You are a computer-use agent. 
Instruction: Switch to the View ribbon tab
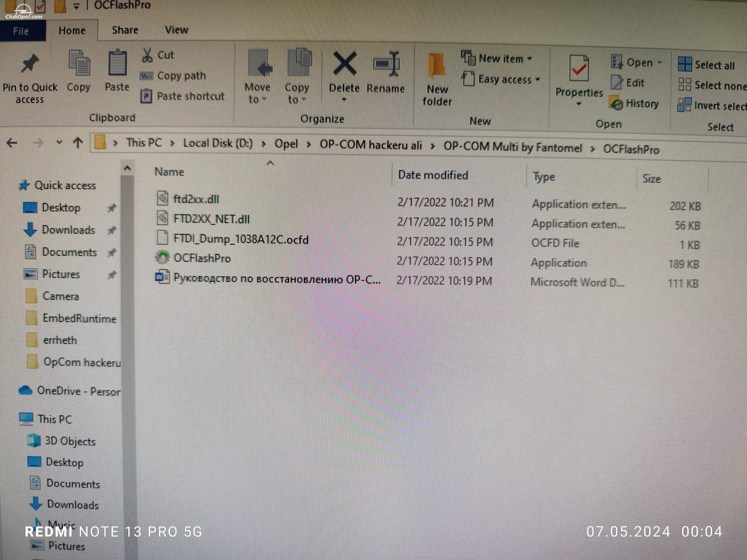tap(176, 30)
